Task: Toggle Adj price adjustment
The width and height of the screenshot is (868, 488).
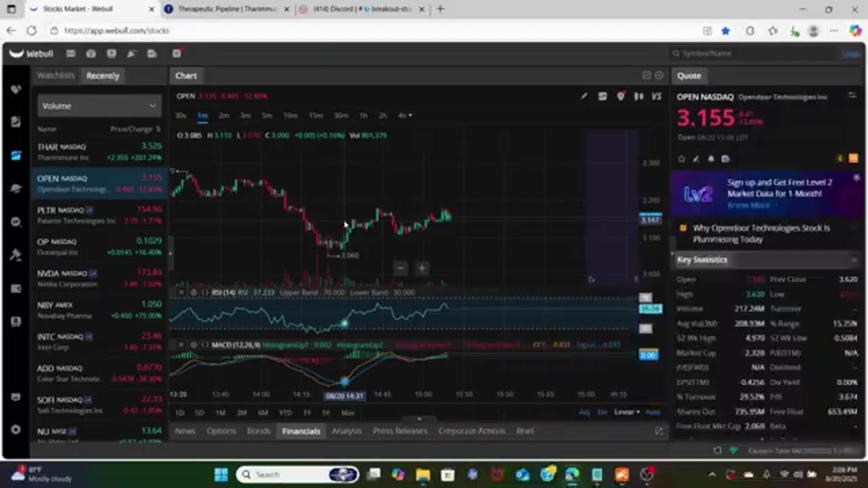Action: click(584, 412)
